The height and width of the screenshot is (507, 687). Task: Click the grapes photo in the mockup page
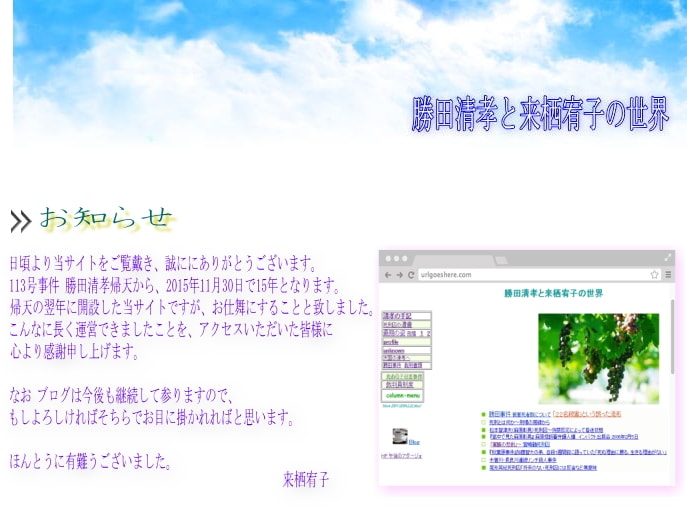coord(598,358)
